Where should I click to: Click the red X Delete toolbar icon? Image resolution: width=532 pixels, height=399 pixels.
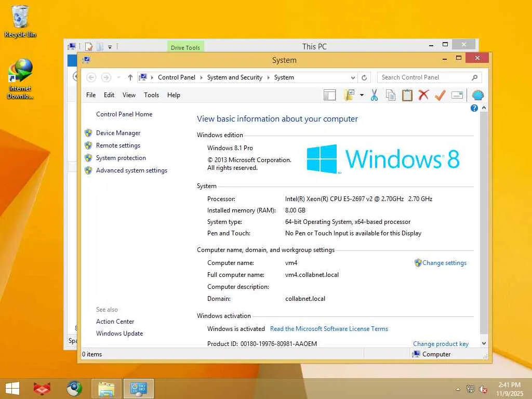click(x=423, y=95)
